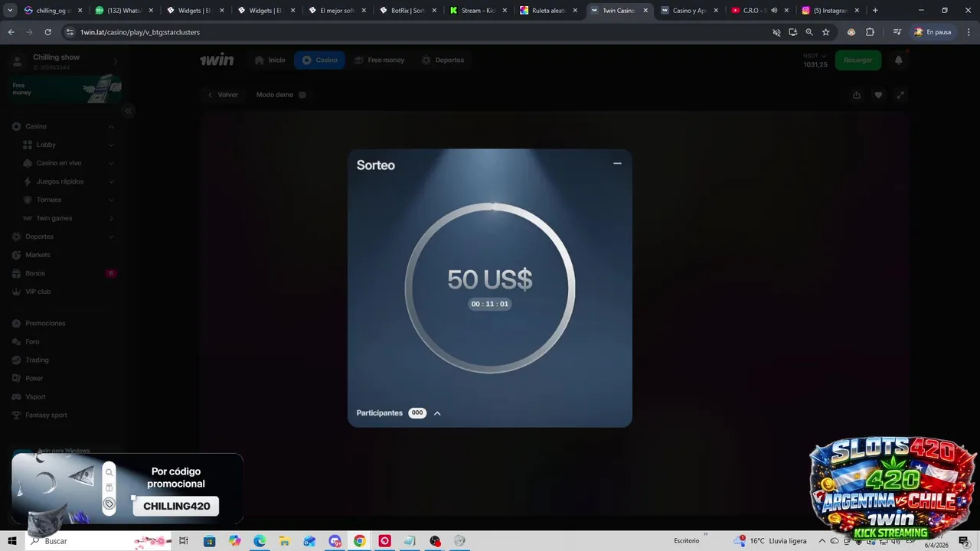Switch to the Stream - Kick browser tab
The height and width of the screenshot is (551, 980).
click(x=479, y=11)
